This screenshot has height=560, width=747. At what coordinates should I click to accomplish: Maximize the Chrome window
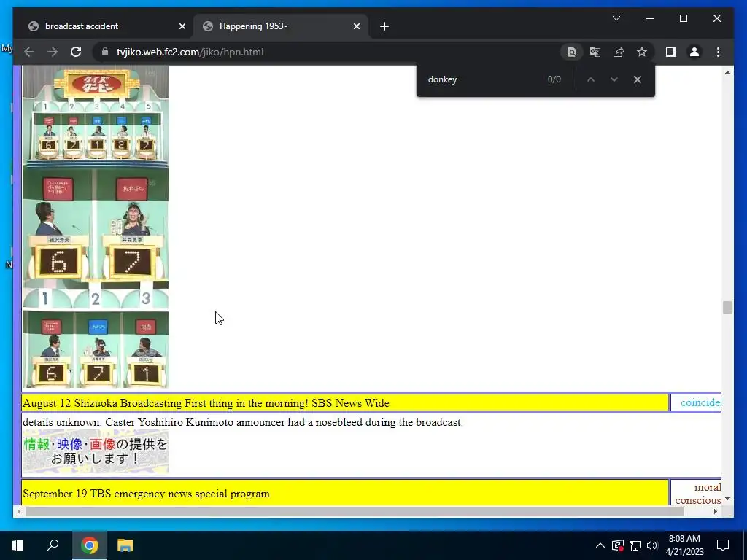tap(683, 18)
